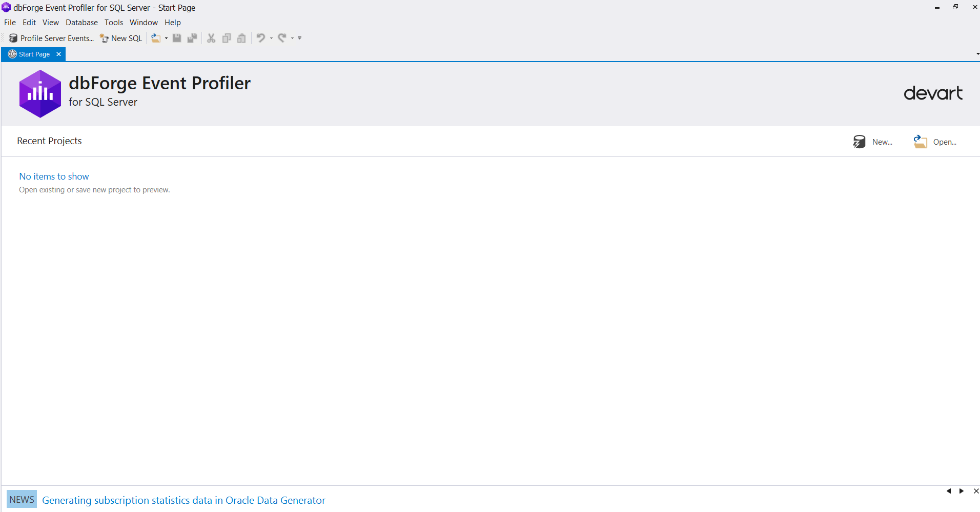Click the NEWS label badge
Image resolution: width=980 pixels, height=512 pixels.
[22, 499]
